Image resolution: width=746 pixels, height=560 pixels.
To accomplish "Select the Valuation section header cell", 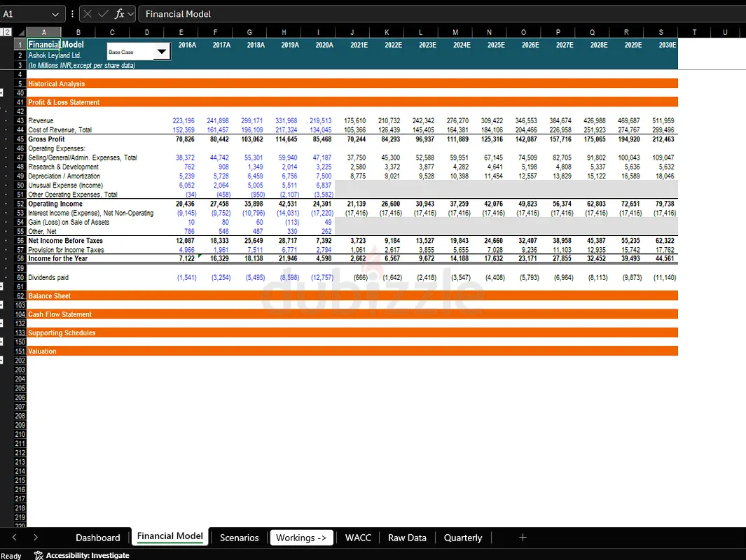I will click(x=43, y=351).
